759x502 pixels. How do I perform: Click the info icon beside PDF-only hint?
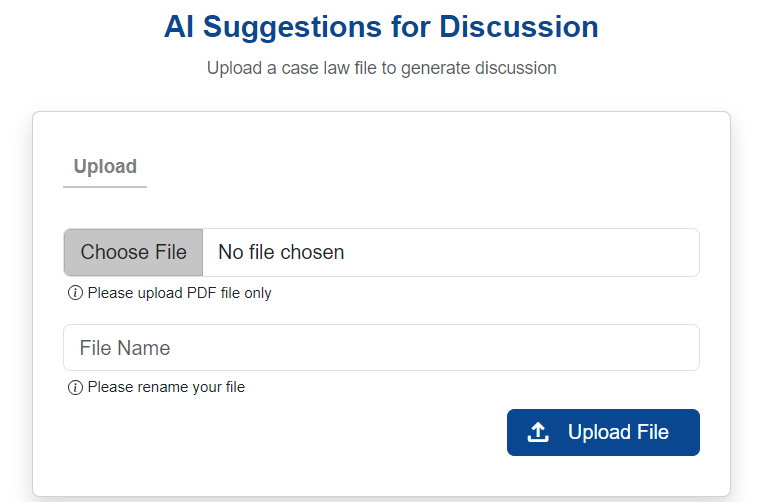point(75,293)
